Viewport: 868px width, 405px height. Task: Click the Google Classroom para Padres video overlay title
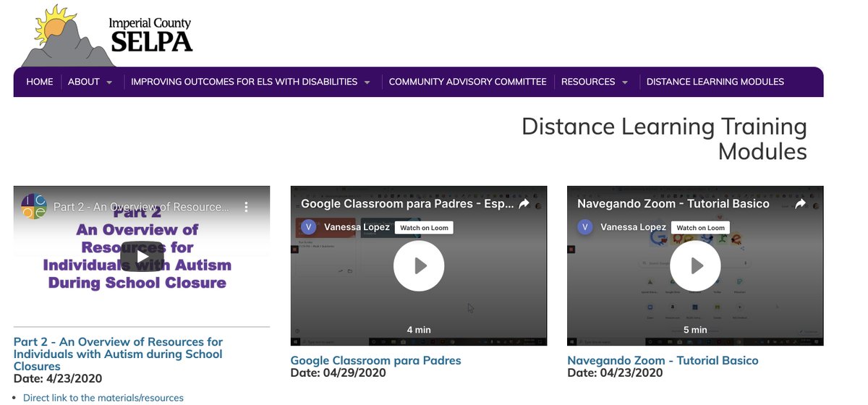point(407,204)
